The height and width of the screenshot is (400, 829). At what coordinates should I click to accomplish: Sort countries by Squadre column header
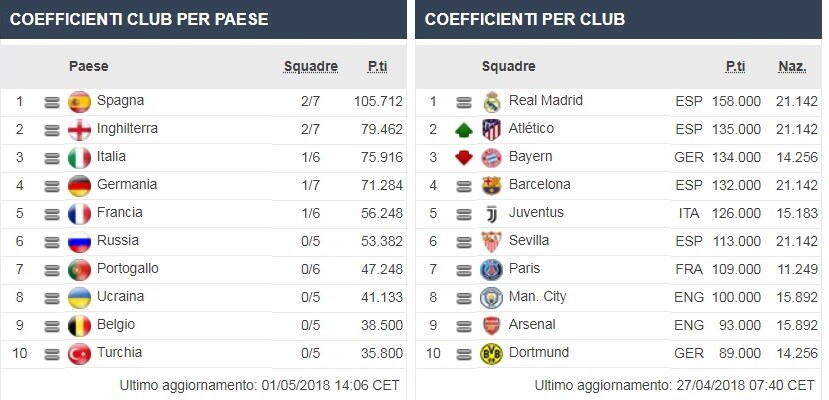coord(311,67)
